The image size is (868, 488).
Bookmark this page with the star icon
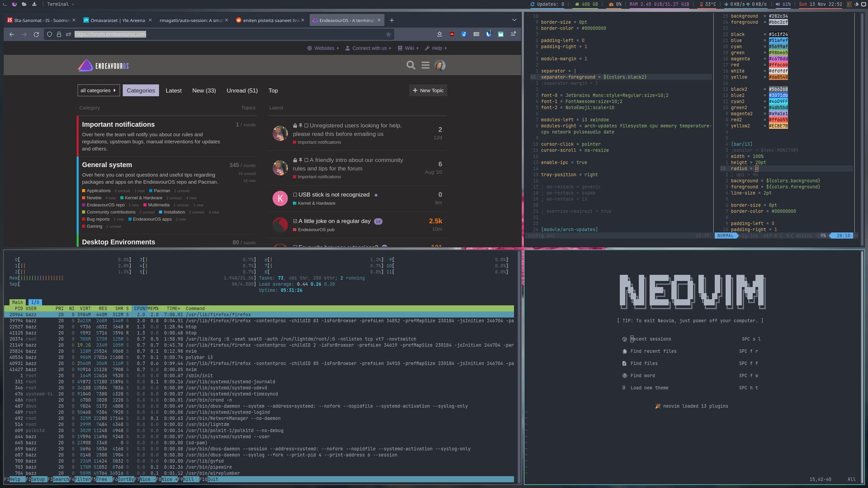pos(388,34)
